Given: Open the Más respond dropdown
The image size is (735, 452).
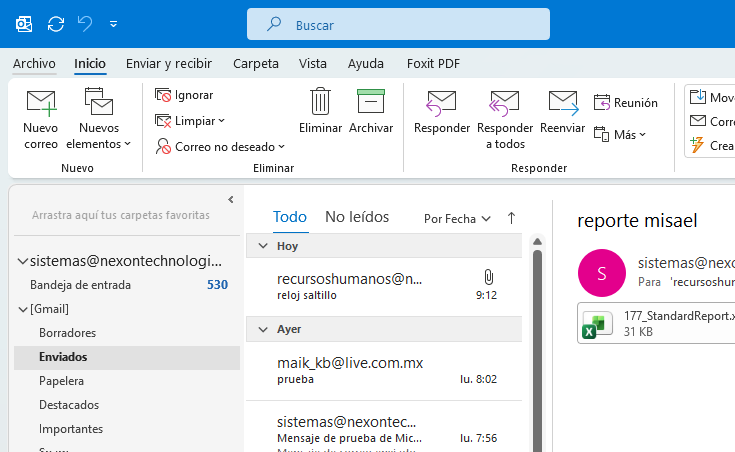Looking at the screenshot, I should click(x=620, y=135).
